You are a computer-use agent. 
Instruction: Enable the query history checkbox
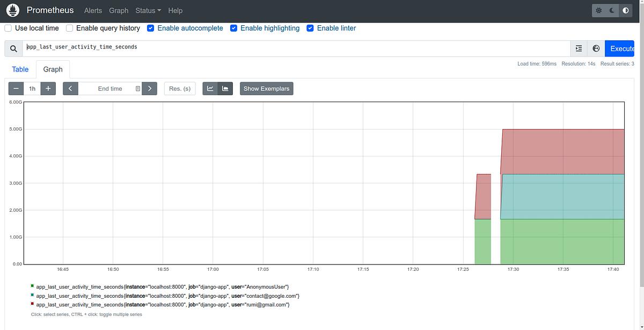click(x=69, y=28)
